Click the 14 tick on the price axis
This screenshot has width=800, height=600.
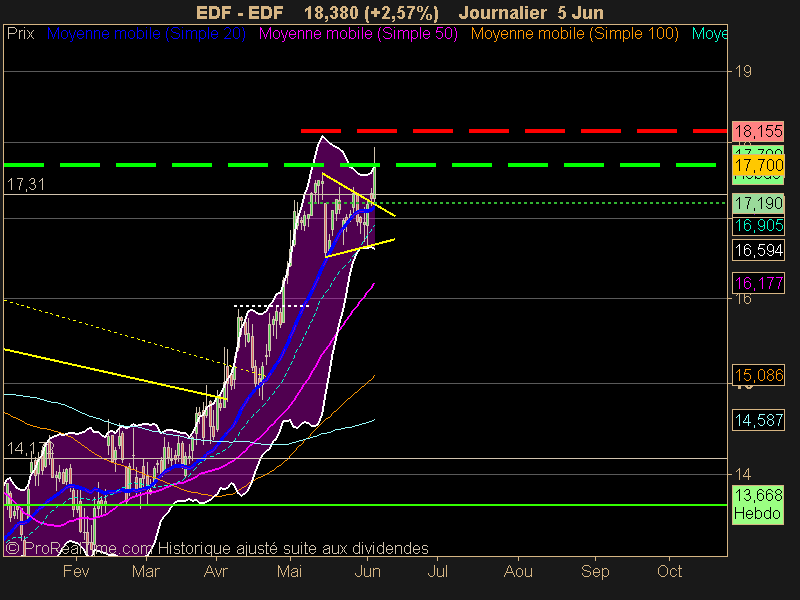click(x=743, y=474)
